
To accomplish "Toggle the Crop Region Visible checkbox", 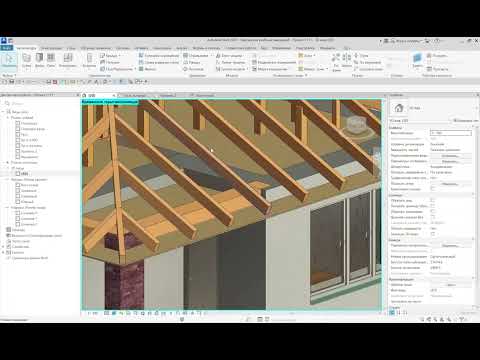I will pyautogui.click(x=433, y=206).
